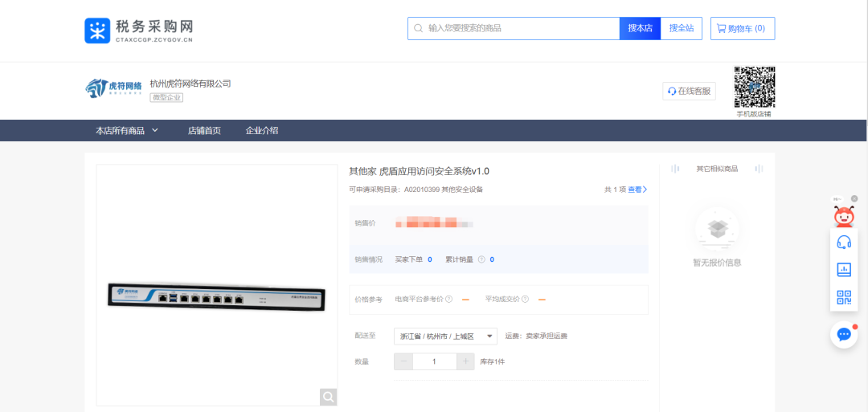The height and width of the screenshot is (412, 868).
Task: Open the 浙江省 / 杭州市 / 上城区 delivery dropdown
Action: pyautogui.click(x=445, y=337)
